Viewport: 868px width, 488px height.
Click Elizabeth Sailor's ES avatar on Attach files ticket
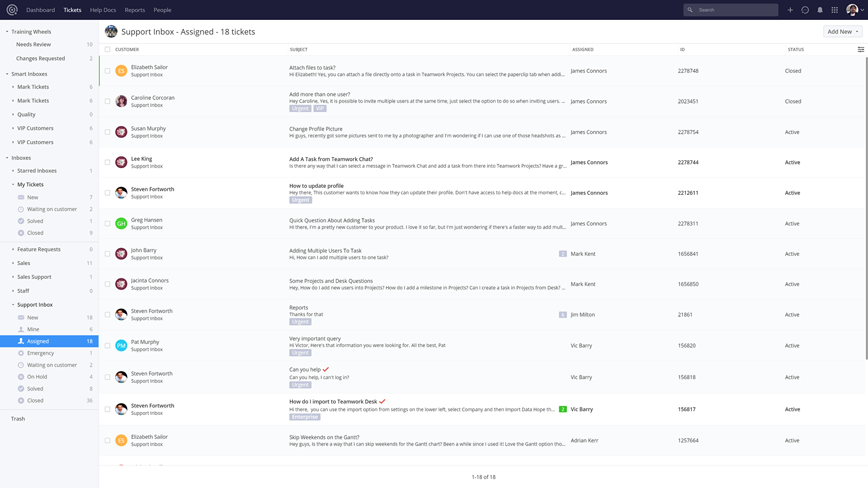[x=121, y=71]
